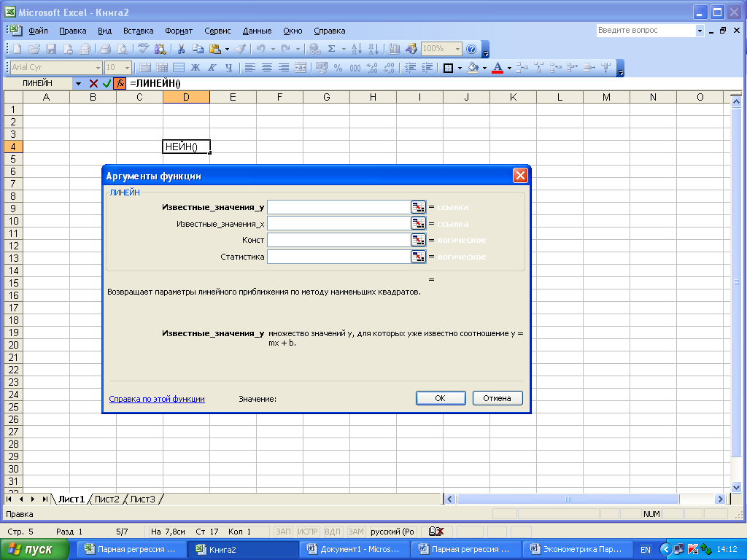
Task: Open the Файл menu
Action: (x=38, y=31)
